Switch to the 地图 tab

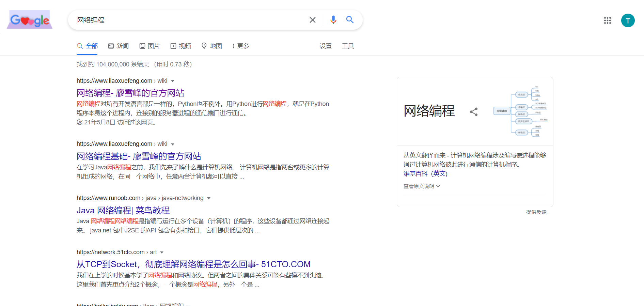212,46
